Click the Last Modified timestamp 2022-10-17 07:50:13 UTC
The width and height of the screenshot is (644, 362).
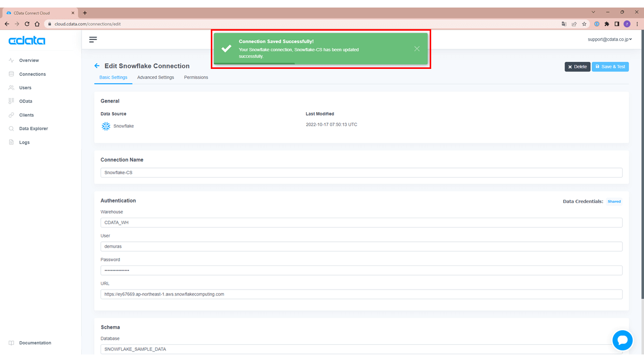[x=332, y=125]
